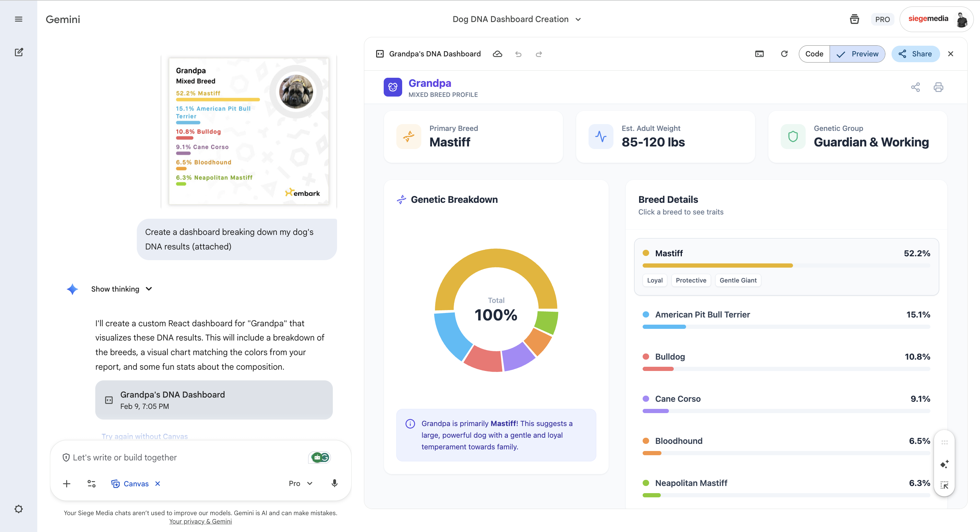980x532 pixels.
Task: Switch the canvas to Code view
Action: tap(814, 53)
